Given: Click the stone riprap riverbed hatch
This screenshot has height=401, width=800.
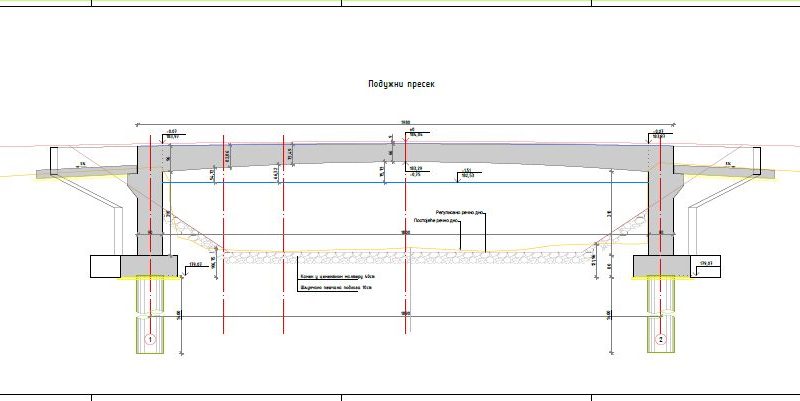Looking at the screenshot, I should point(408,258).
